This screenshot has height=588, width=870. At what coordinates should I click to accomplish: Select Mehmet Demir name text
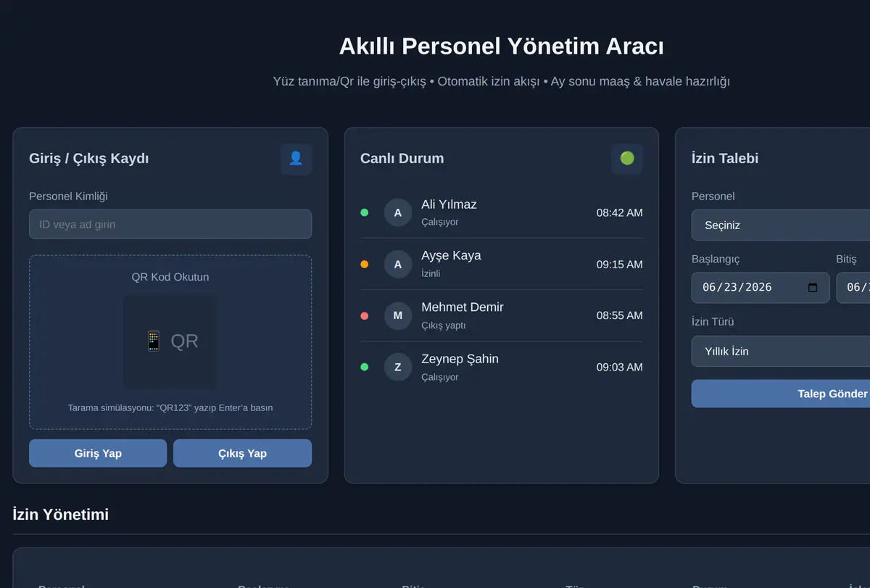pyautogui.click(x=463, y=307)
